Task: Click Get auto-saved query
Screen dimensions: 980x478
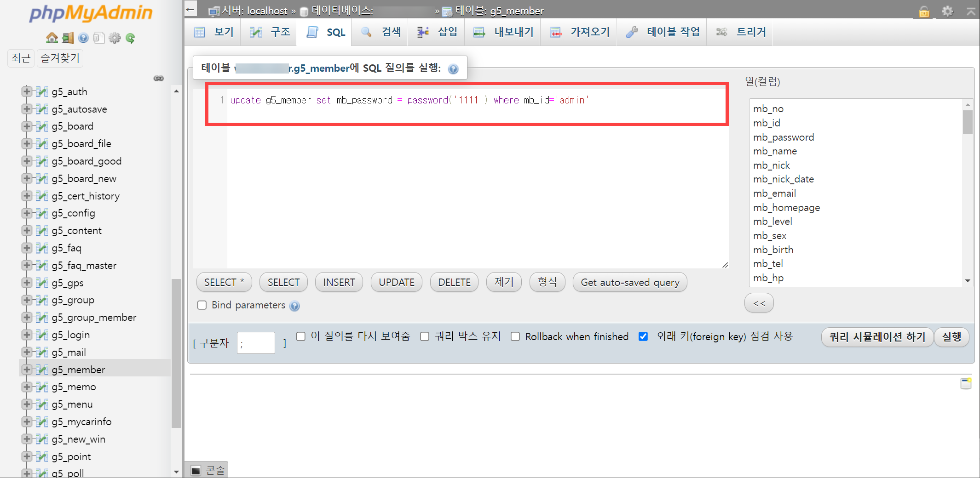Action: point(629,282)
